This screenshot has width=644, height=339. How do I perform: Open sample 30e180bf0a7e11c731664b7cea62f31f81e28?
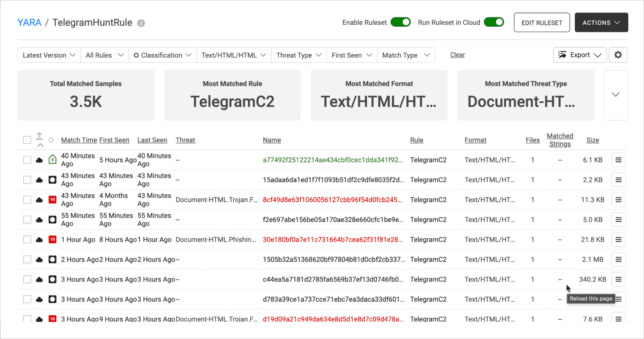coord(332,240)
